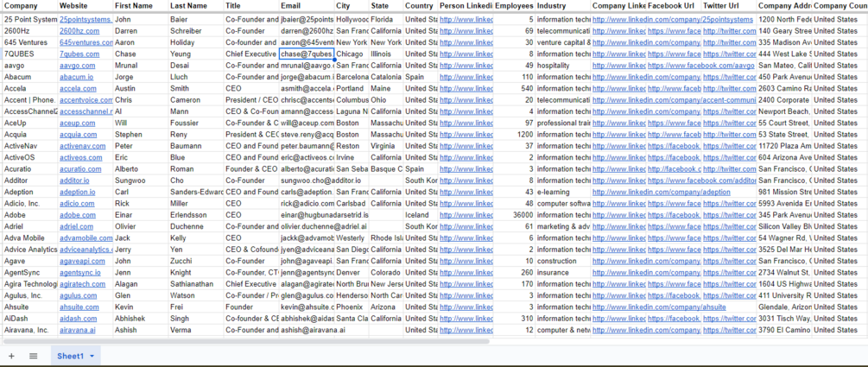The width and height of the screenshot is (868, 367).
Task: Open the agentsync.io website link
Action: [x=80, y=272]
